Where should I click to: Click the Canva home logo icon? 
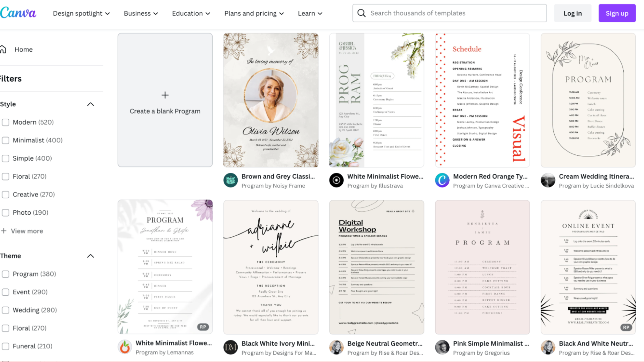click(18, 13)
